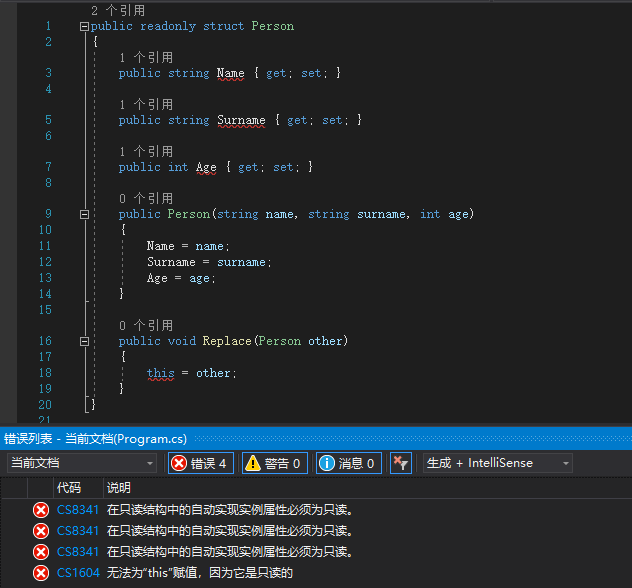Toggle the Errors (错误 4) filter
Screen dimensions: 632x588
pos(201,463)
